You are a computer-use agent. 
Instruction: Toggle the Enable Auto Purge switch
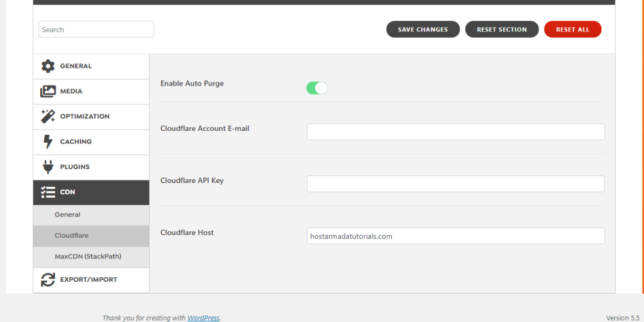click(317, 88)
